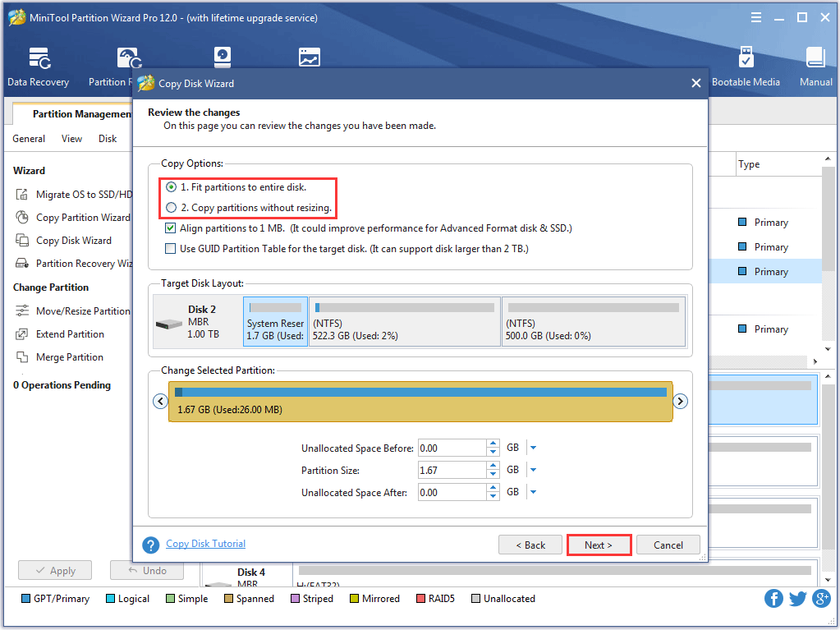The height and width of the screenshot is (630, 840).
Task: Select Extend Partition action
Action: pyautogui.click(x=60, y=334)
